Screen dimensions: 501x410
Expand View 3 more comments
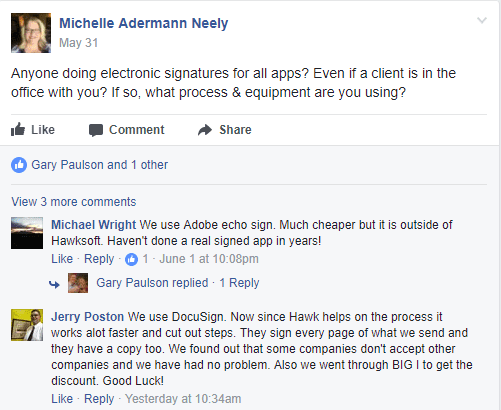(x=74, y=202)
